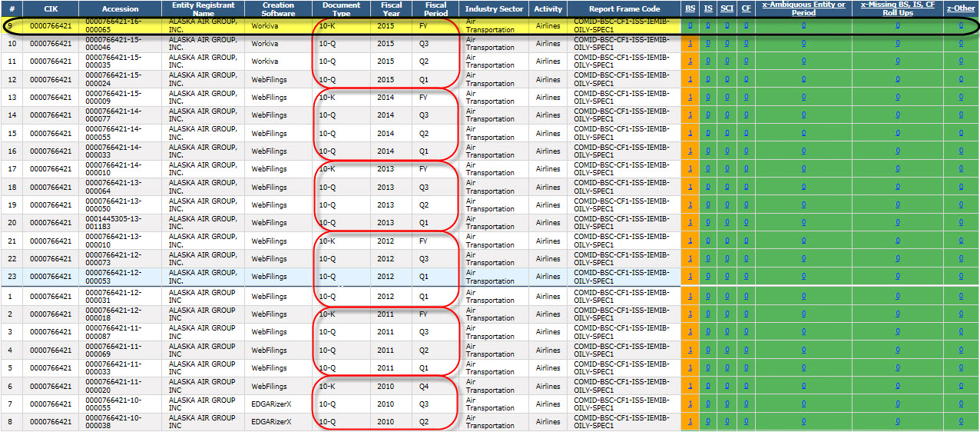
Task: Click the CF column header link
Action: [x=746, y=8]
